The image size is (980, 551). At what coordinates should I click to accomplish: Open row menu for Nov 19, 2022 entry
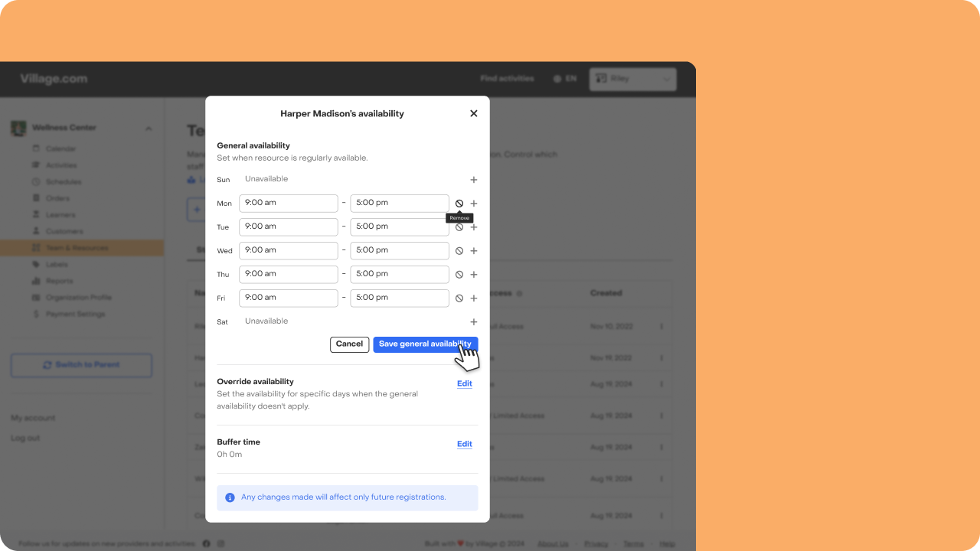(x=661, y=358)
